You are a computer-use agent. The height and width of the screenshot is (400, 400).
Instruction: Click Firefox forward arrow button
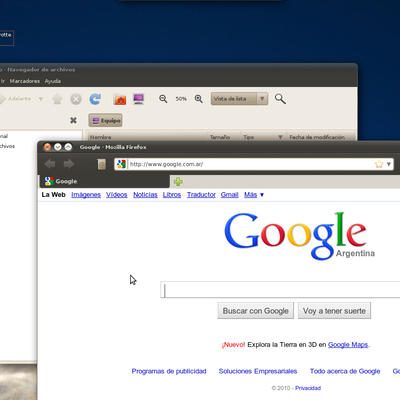[69, 164]
